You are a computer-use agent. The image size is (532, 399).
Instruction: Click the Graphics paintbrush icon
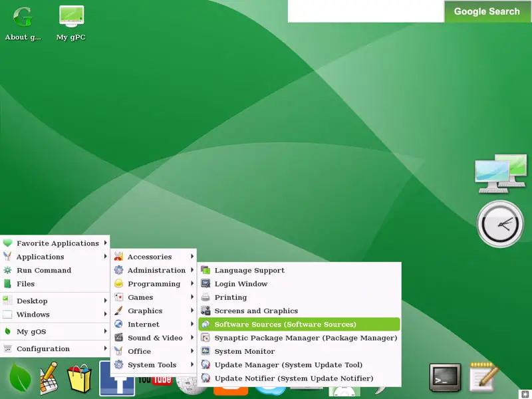[118, 311]
